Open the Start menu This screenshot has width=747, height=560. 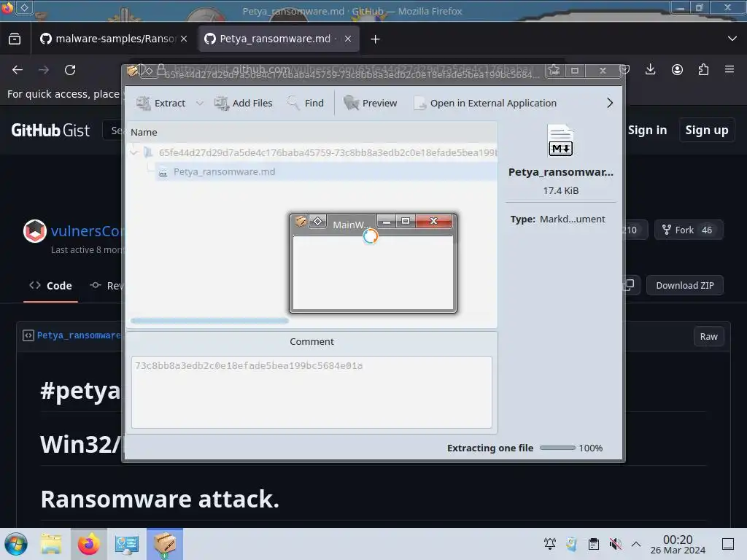(16, 544)
